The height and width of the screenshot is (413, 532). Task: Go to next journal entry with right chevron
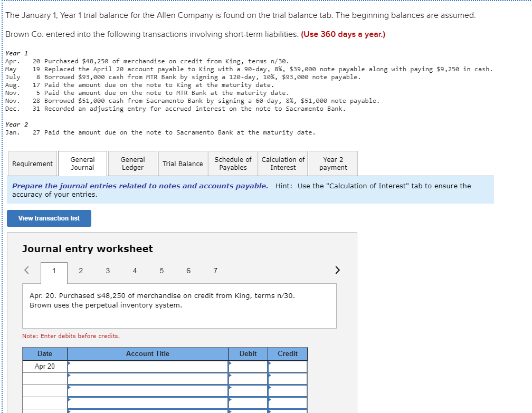click(337, 270)
